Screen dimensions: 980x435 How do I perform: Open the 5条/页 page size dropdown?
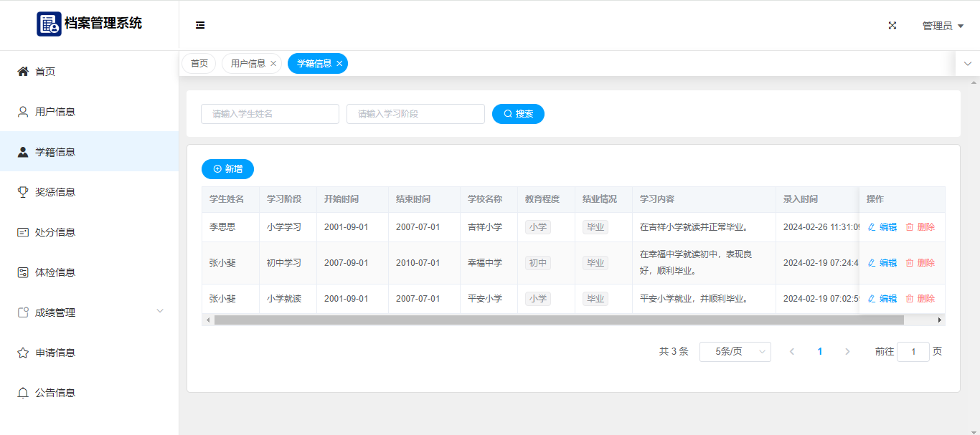click(735, 351)
